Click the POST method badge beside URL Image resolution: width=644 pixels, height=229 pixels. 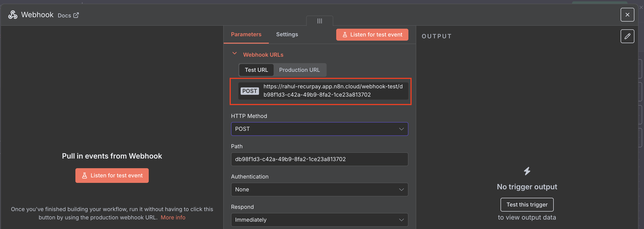(249, 91)
